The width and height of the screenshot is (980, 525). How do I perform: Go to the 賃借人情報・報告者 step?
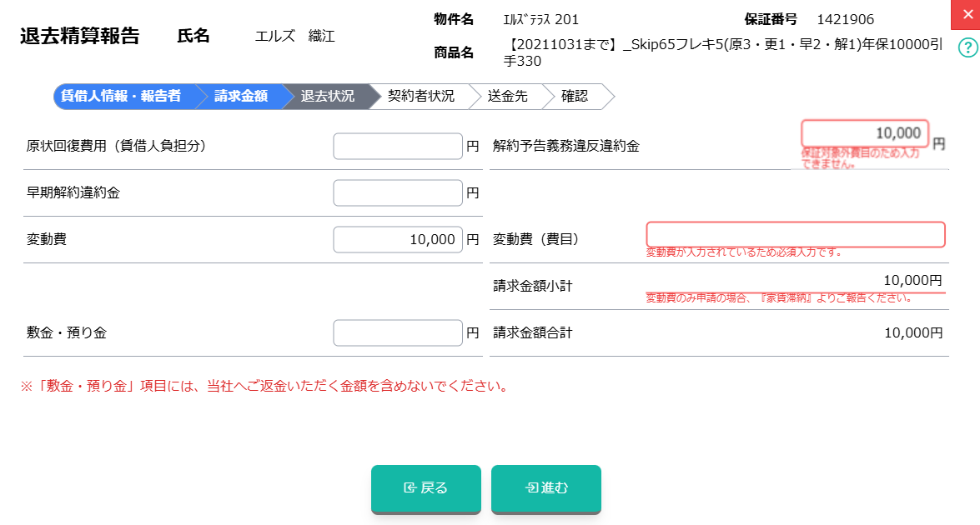point(121,96)
